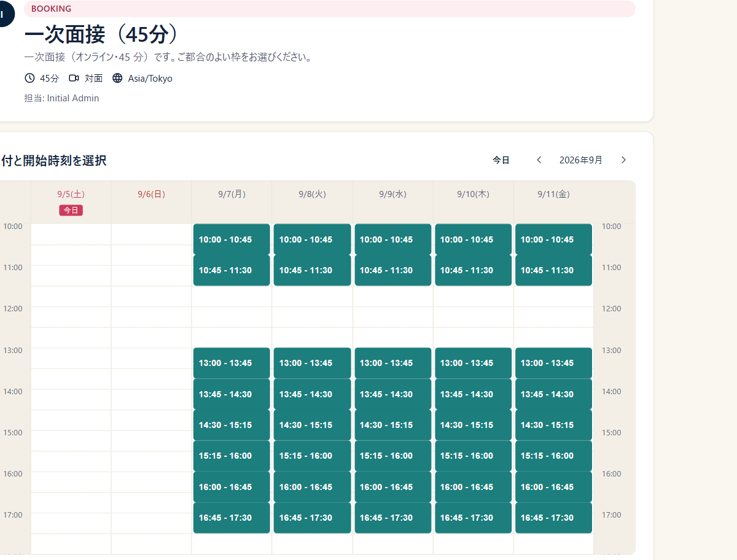Choose the 15:15 - 16:00 slot on 9/7(月)
The height and width of the screenshot is (560, 737).
pos(232,456)
